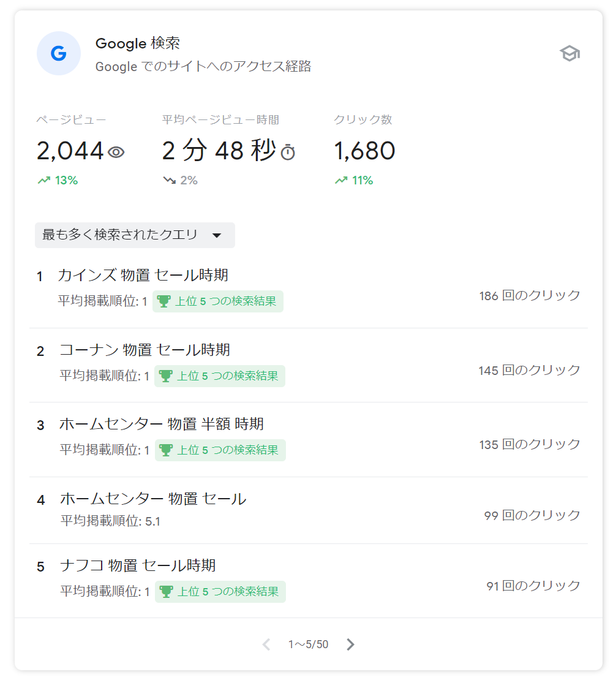Click the Google G logo icon
This screenshot has width=616, height=680.
[x=59, y=53]
